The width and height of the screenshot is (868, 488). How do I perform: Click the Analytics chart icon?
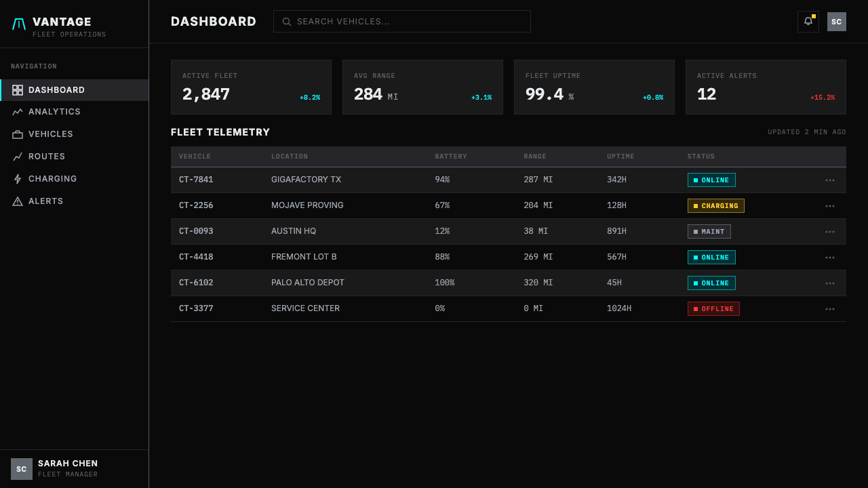pyautogui.click(x=18, y=112)
